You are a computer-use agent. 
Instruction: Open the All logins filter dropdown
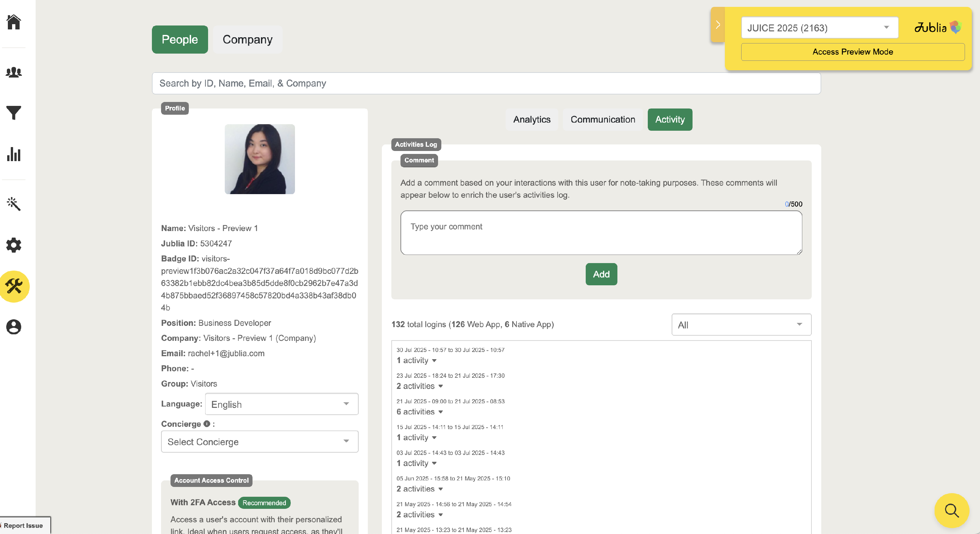[x=741, y=325]
